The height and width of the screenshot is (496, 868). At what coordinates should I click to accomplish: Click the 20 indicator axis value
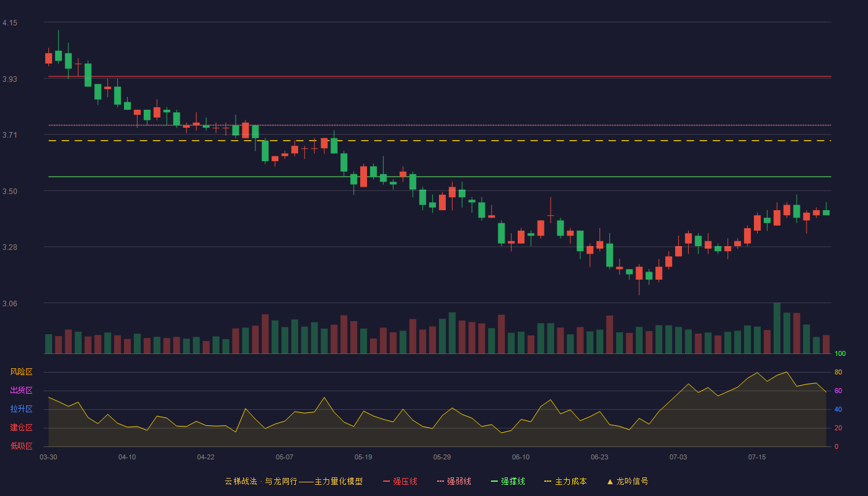point(838,428)
